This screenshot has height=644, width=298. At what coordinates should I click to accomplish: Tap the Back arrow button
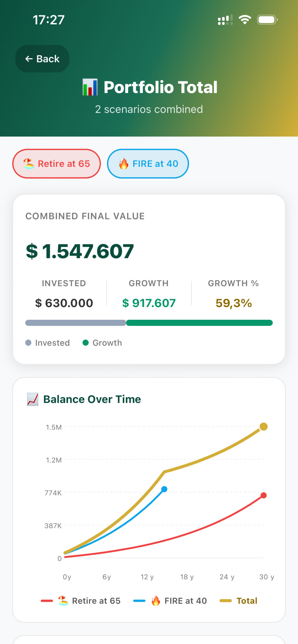[42, 59]
